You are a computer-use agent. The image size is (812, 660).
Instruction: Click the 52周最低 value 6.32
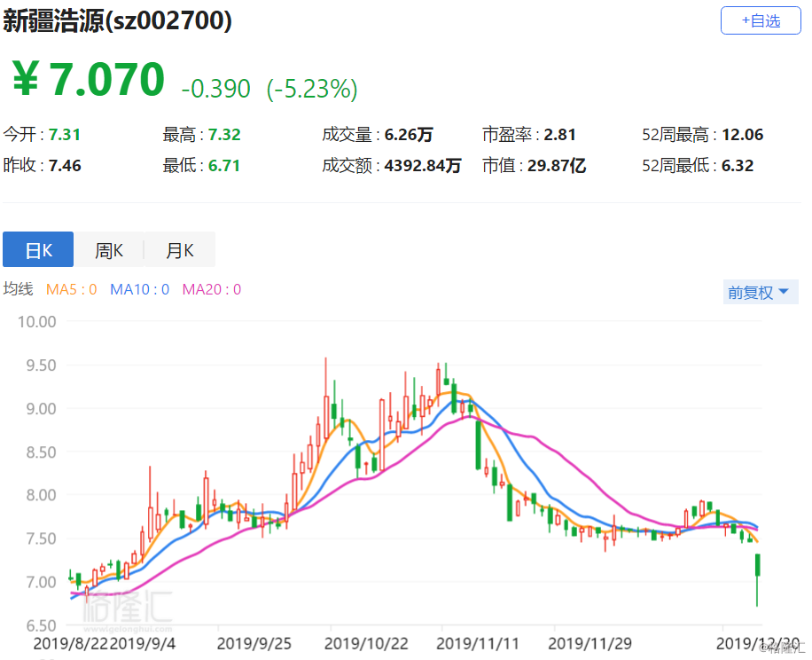[x=738, y=166]
